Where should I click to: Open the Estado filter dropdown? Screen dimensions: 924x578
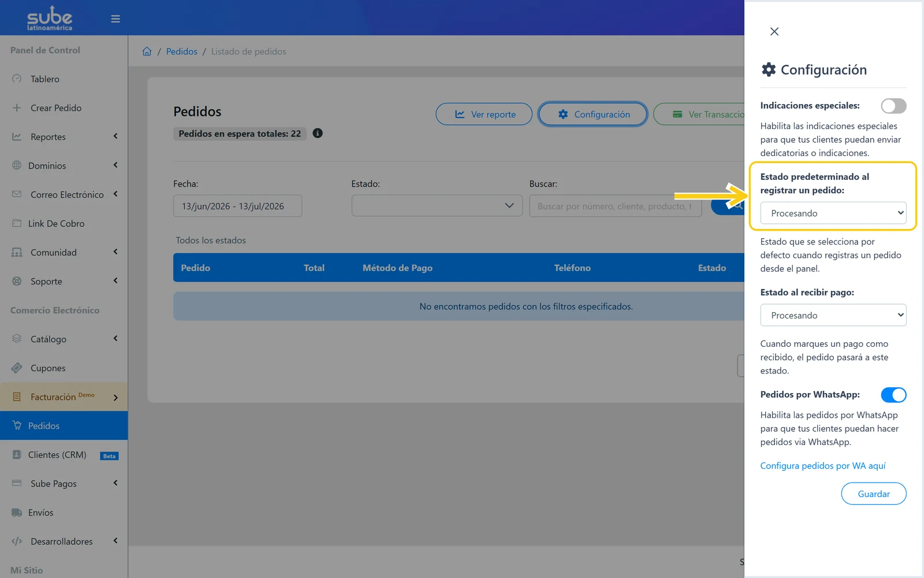(437, 206)
